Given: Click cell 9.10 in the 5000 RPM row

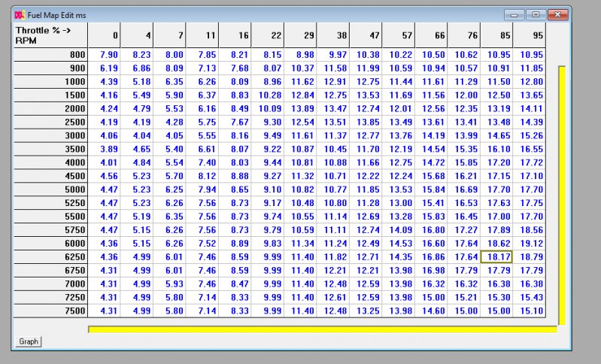Looking at the screenshot, I should [x=268, y=190].
